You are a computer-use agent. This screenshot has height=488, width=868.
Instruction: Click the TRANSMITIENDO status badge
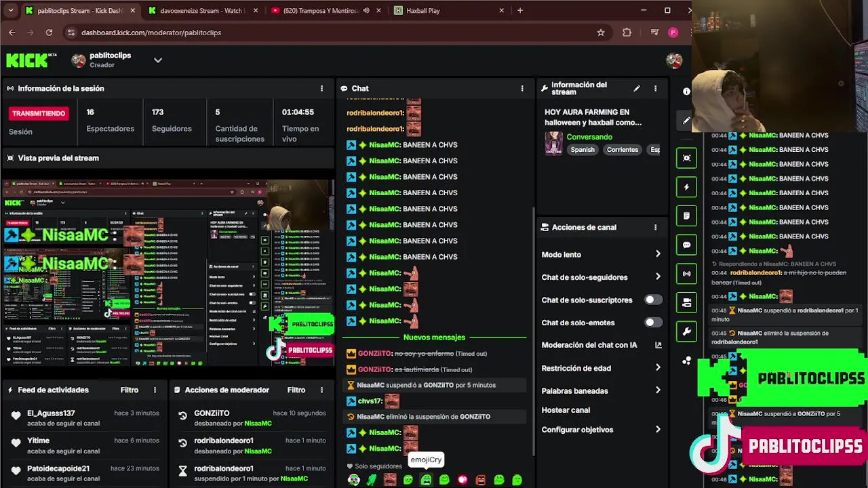point(39,114)
